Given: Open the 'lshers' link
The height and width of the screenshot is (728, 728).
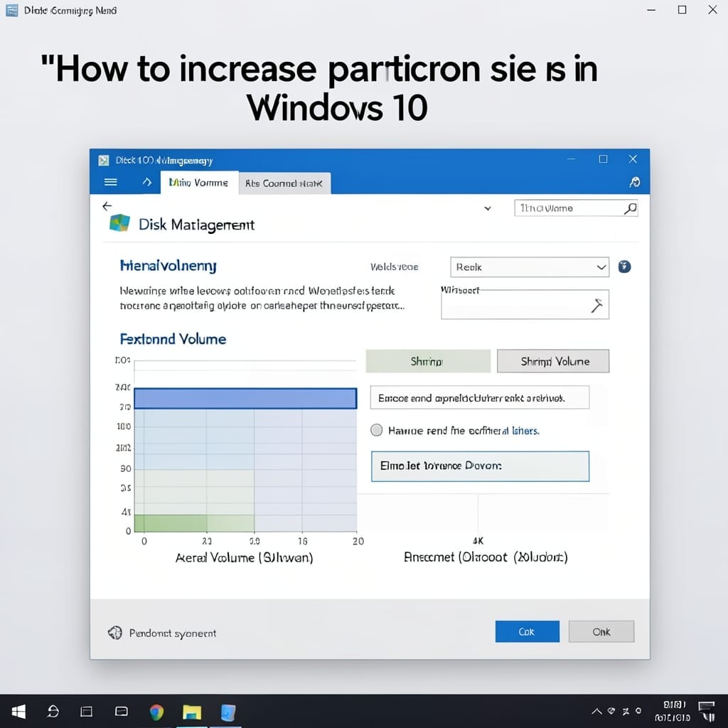Looking at the screenshot, I should 525,431.
